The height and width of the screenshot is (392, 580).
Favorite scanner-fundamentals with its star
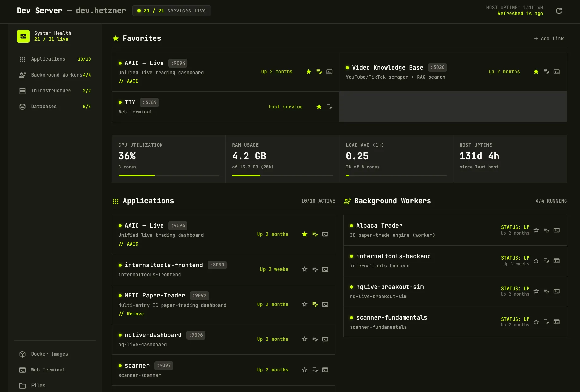536,322
